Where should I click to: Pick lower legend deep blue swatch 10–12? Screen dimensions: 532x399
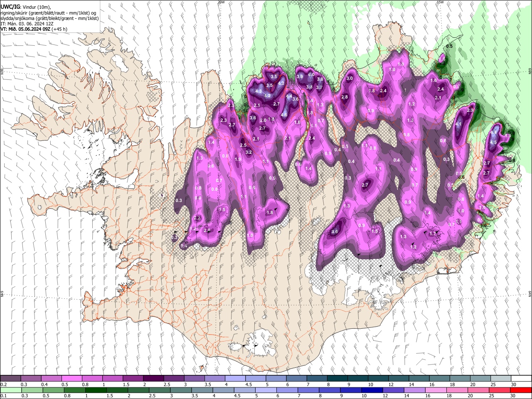coord(372,390)
